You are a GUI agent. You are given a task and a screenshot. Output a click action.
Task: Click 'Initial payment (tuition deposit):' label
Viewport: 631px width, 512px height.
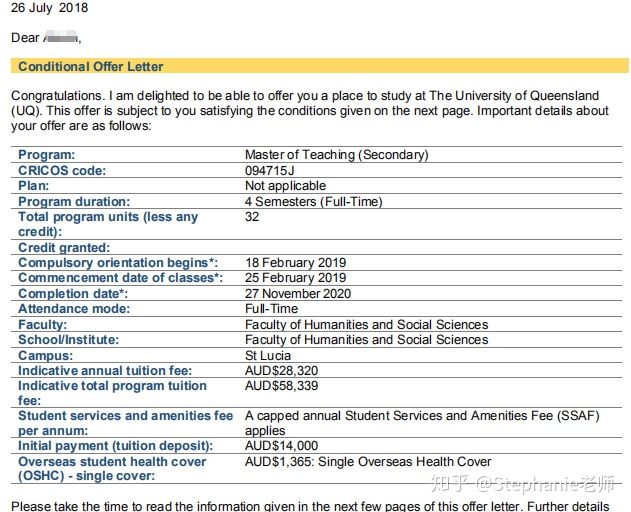(115, 446)
